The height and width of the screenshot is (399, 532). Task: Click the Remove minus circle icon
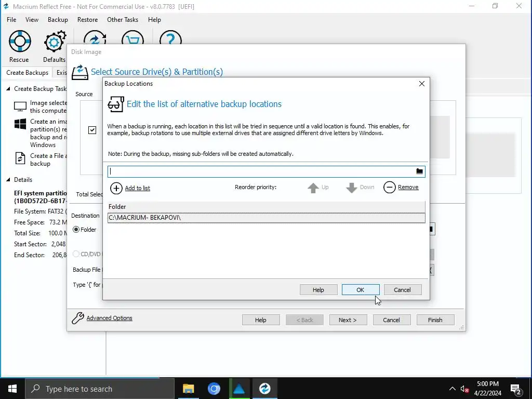[390, 187]
